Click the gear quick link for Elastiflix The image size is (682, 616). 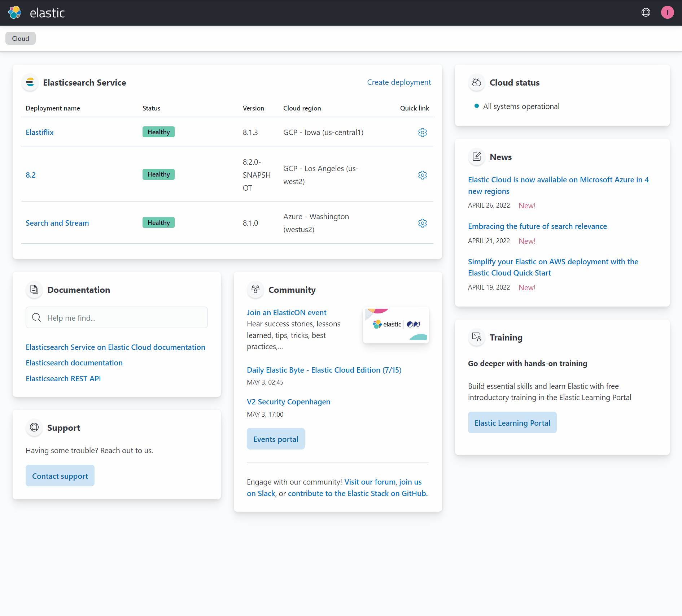click(x=422, y=133)
